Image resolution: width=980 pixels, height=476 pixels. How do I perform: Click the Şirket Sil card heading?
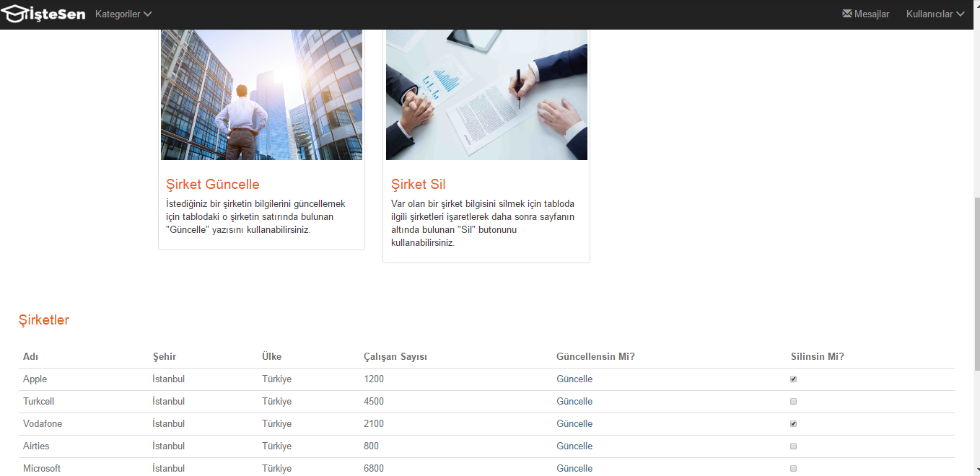coord(419,185)
